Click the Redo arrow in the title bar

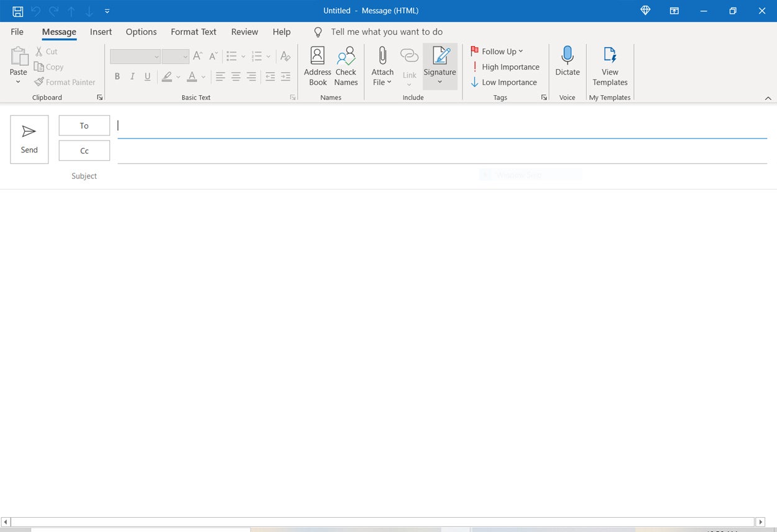[54, 11]
